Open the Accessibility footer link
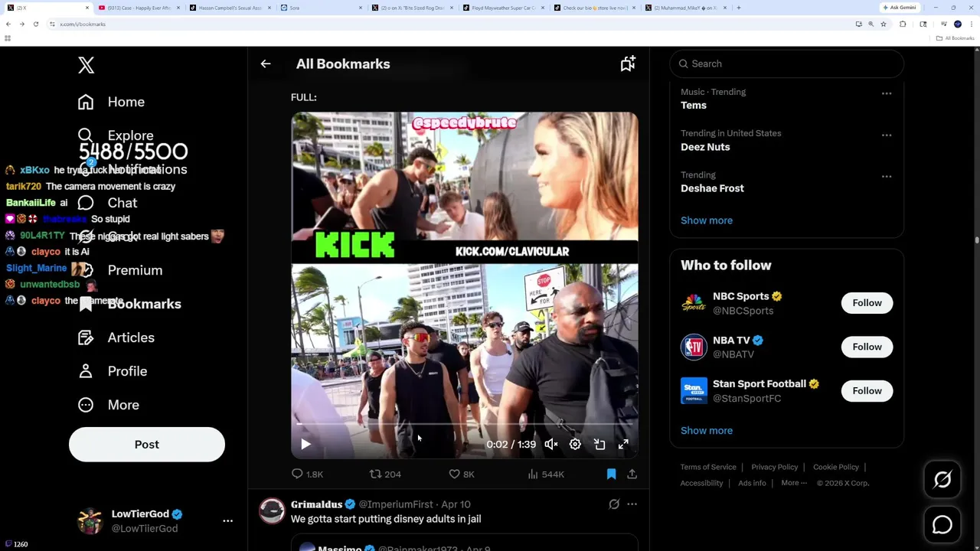The image size is (980, 551). [x=701, y=483]
